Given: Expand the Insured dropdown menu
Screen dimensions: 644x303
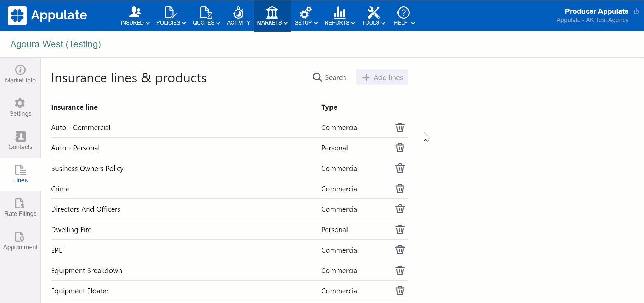Looking at the screenshot, I should coord(135,16).
